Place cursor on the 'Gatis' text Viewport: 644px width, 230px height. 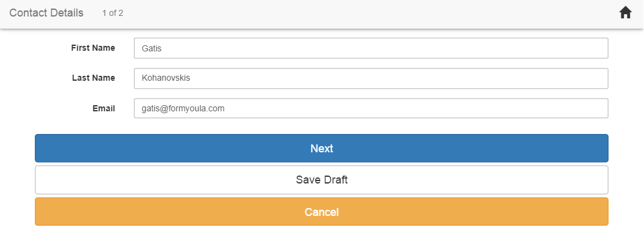tap(152, 48)
